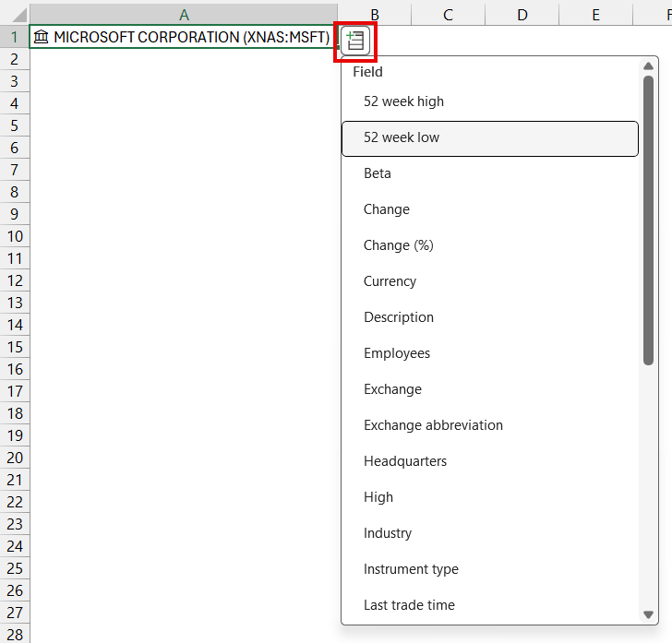672x643 pixels.
Task: Insert the Employees field
Action: [x=490, y=353]
